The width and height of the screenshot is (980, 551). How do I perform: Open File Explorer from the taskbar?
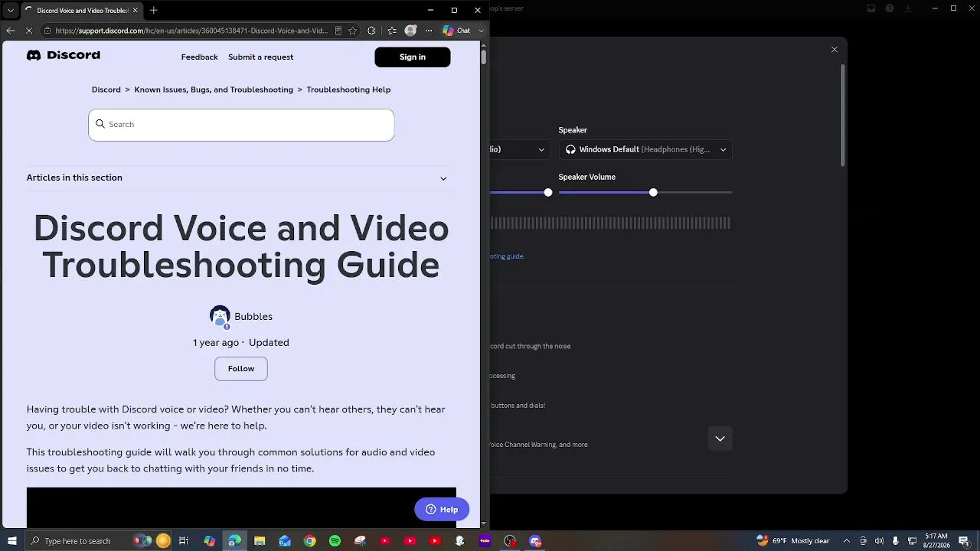tap(260, 541)
